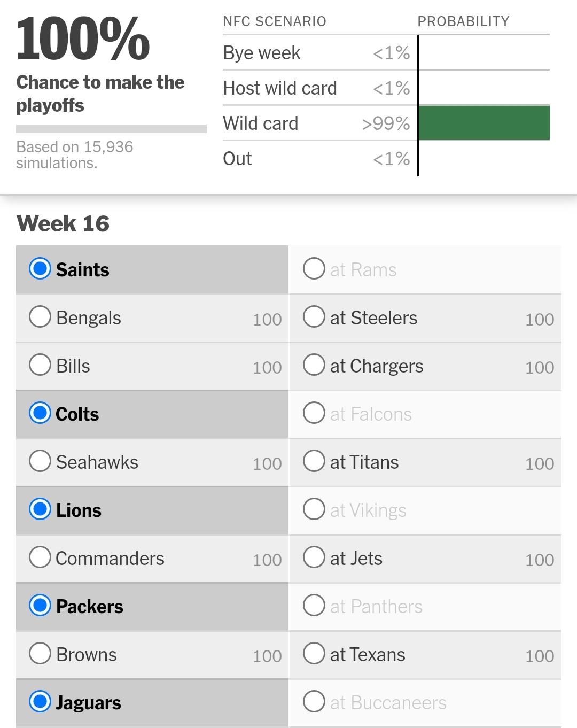The image size is (577, 728).
Task: Click the green Wild card probability bar
Action: click(x=484, y=123)
